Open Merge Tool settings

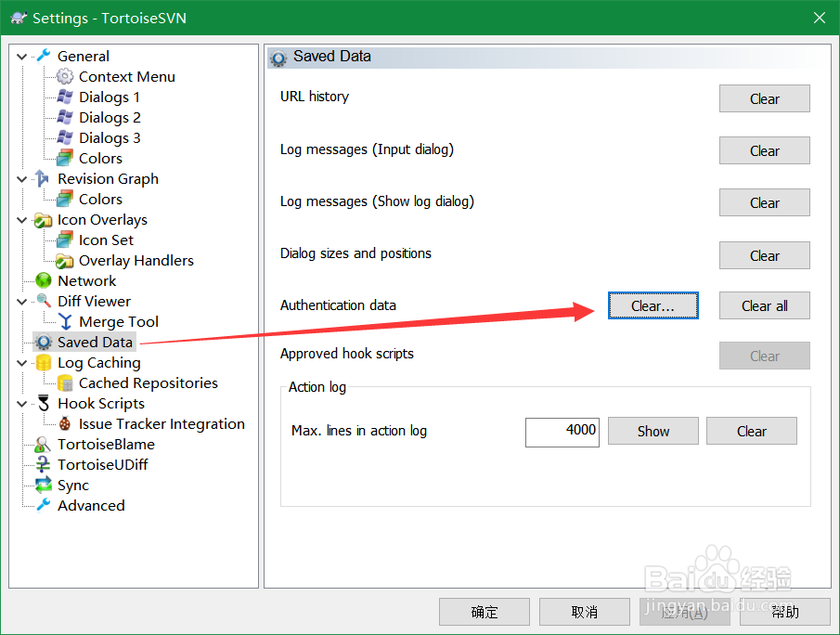119,321
